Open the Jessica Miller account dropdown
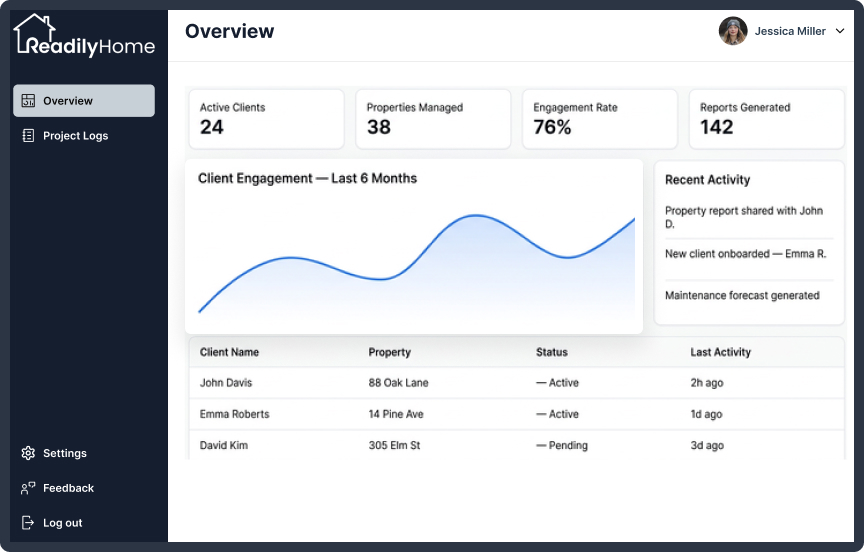Screen dimensions: 864x552 coord(781,31)
